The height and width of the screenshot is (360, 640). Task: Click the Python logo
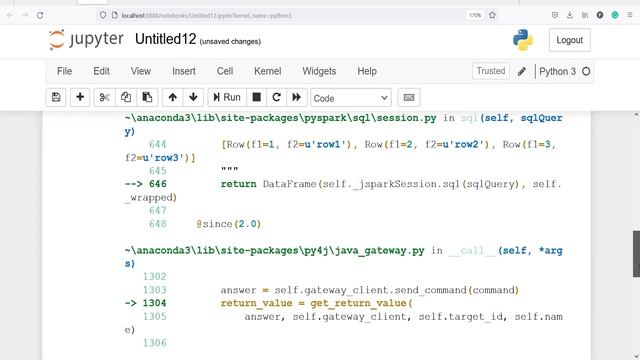pyautogui.click(x=523, y=40)
